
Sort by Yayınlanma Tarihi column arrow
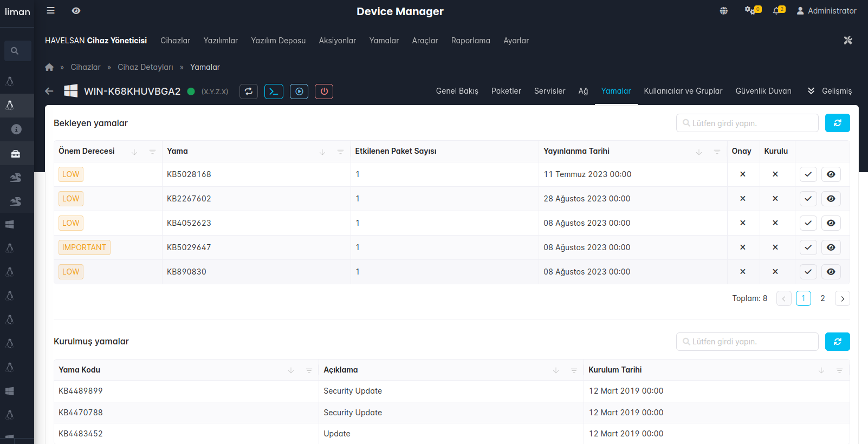point(699,152)
